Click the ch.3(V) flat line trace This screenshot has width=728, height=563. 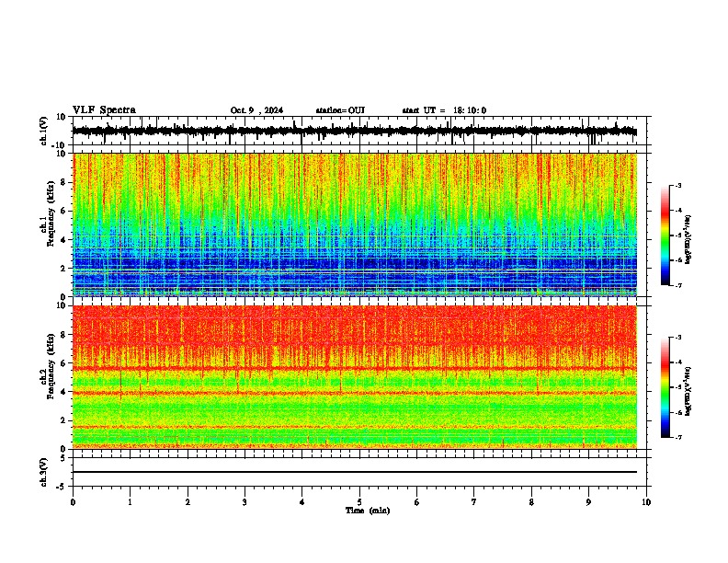pos(355,472)
